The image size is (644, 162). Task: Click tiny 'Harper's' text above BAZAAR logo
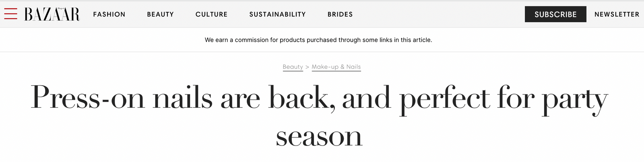pos(61,8)
